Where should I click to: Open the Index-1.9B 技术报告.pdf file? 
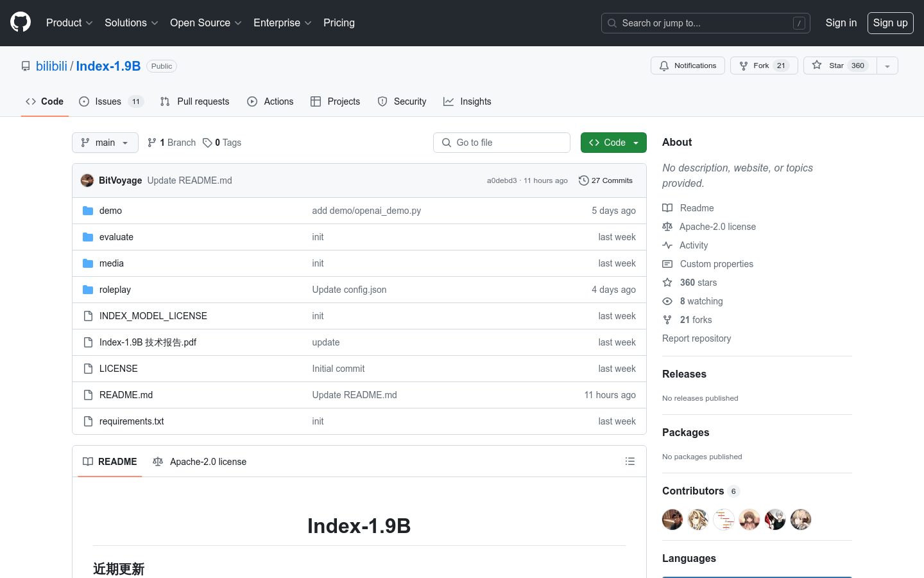[x=148, y=342]
